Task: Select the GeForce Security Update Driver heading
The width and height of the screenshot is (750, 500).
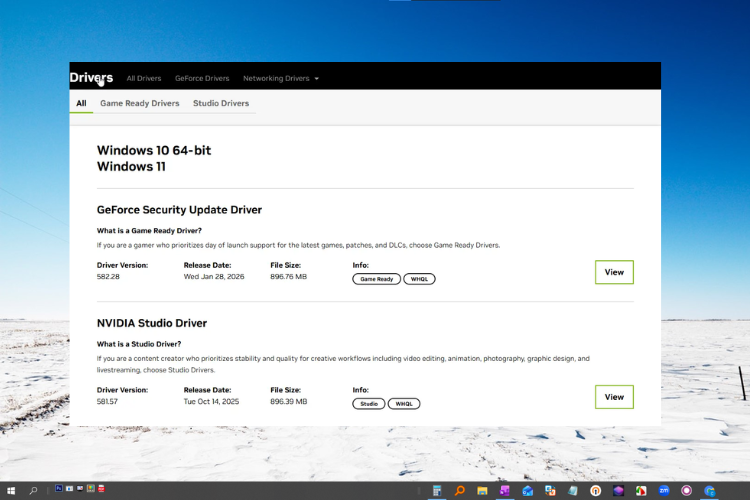Action: tap(179, 210)
